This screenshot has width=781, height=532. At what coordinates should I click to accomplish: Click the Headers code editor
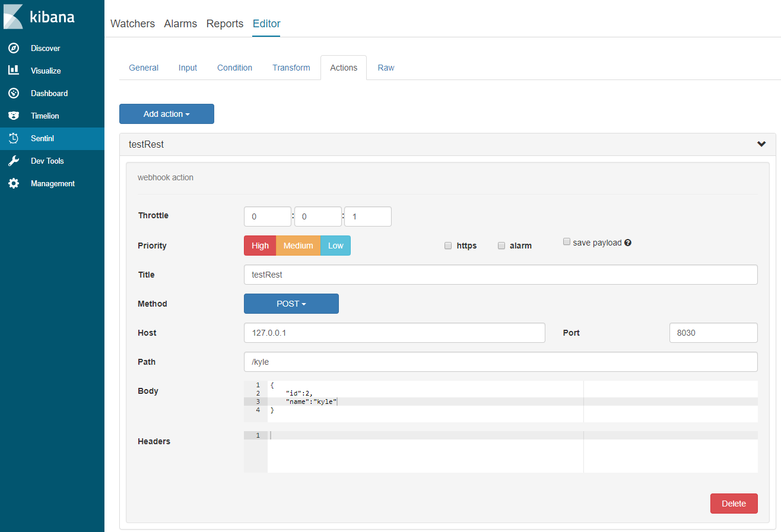pyautogui.click(x=501, y=452)
